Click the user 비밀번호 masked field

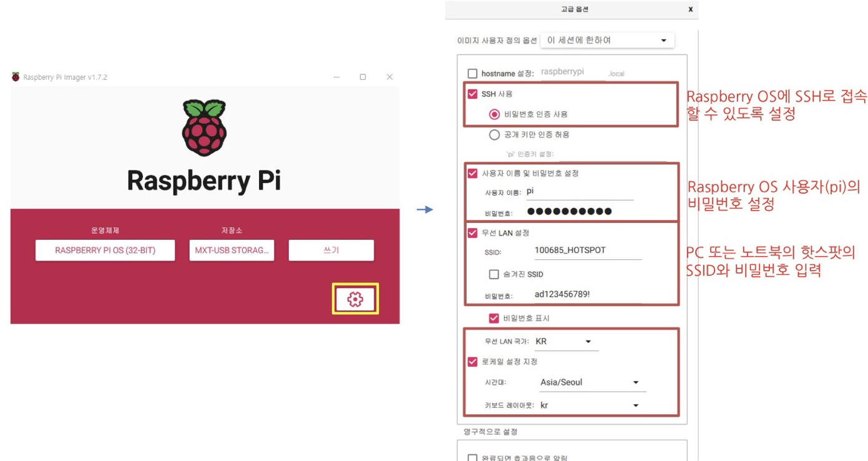tap(578, 212)
